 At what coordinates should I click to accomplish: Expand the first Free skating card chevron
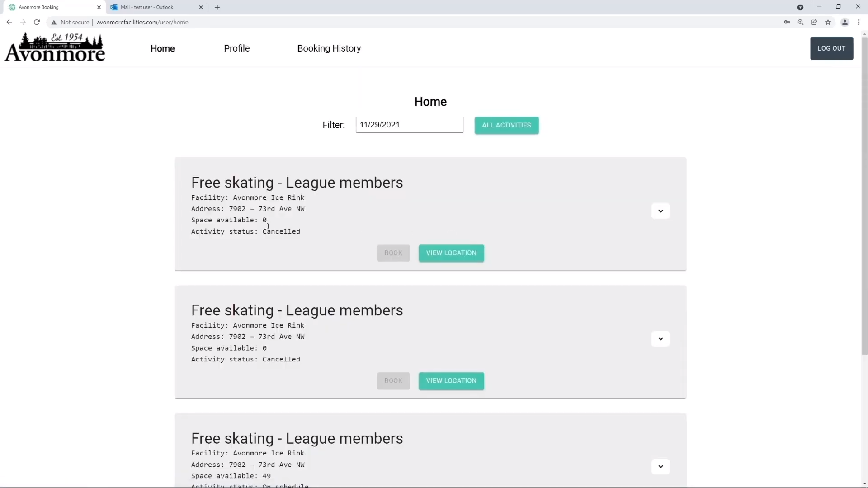click(x=660, y=211)
